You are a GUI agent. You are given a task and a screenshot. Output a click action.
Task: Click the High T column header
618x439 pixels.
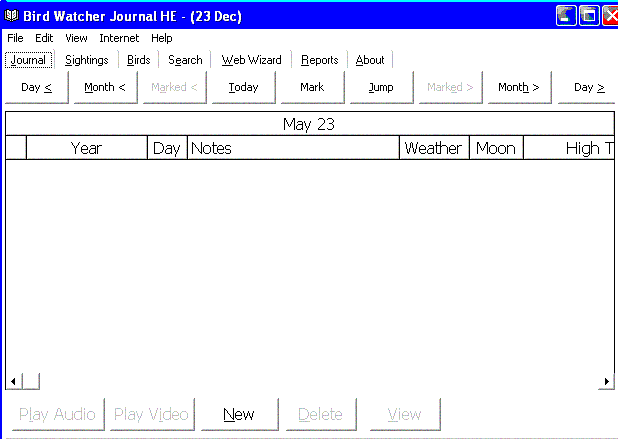[569, 148]
